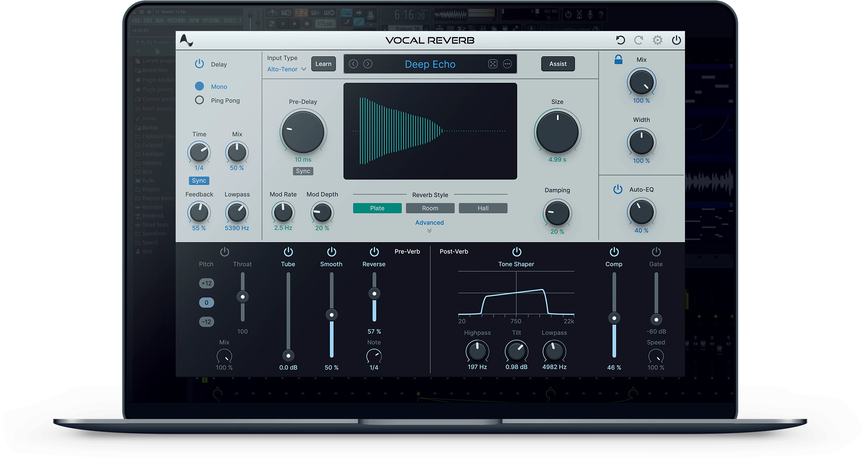Toggle the Delay section power button

pyautogui.click(x=199, y=64)
